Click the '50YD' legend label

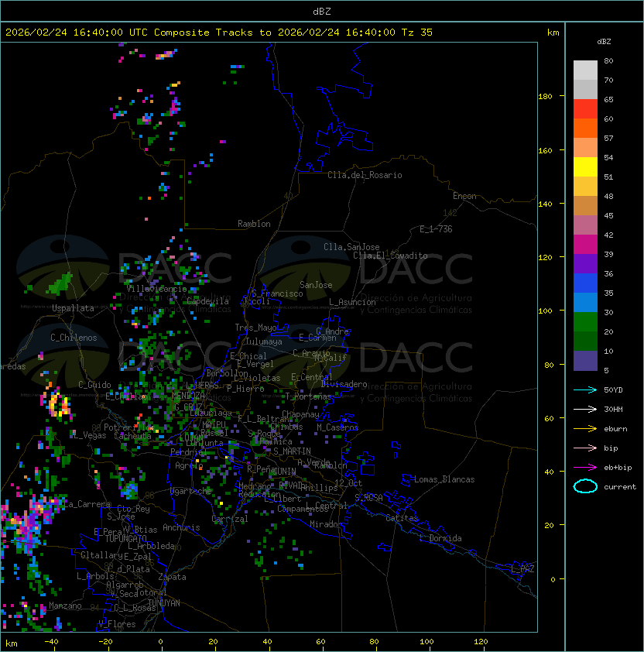(x=613, y=390)
